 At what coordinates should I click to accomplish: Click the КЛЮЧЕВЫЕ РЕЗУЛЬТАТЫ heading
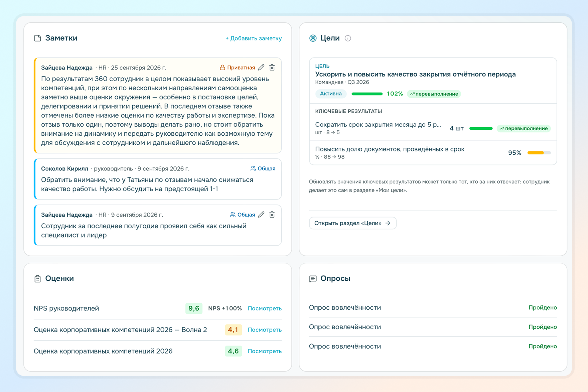[x=348, y=111]
